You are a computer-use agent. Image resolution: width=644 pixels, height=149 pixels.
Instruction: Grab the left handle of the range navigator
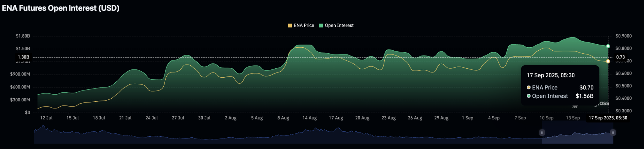(x=542, y=132)
